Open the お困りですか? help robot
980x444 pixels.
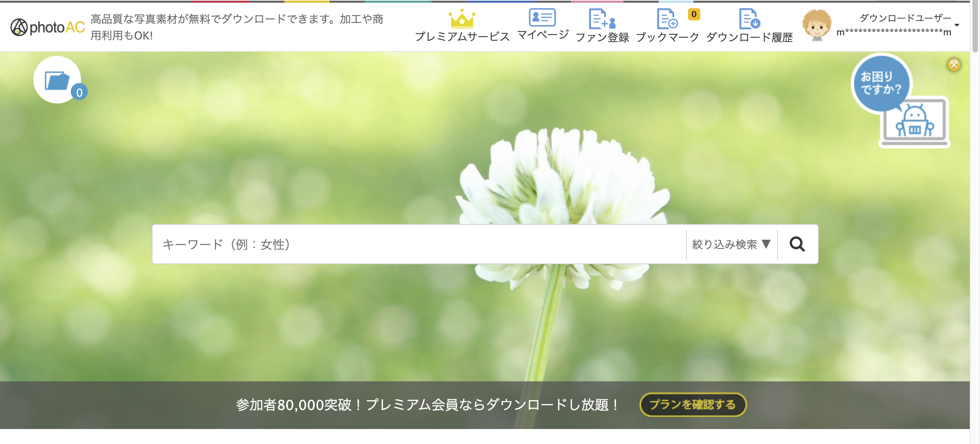900,101
